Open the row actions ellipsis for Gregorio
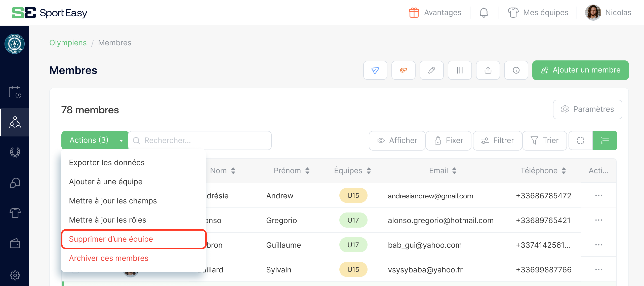This screenshot has width=644, height=286. click(x=599, y=220)
